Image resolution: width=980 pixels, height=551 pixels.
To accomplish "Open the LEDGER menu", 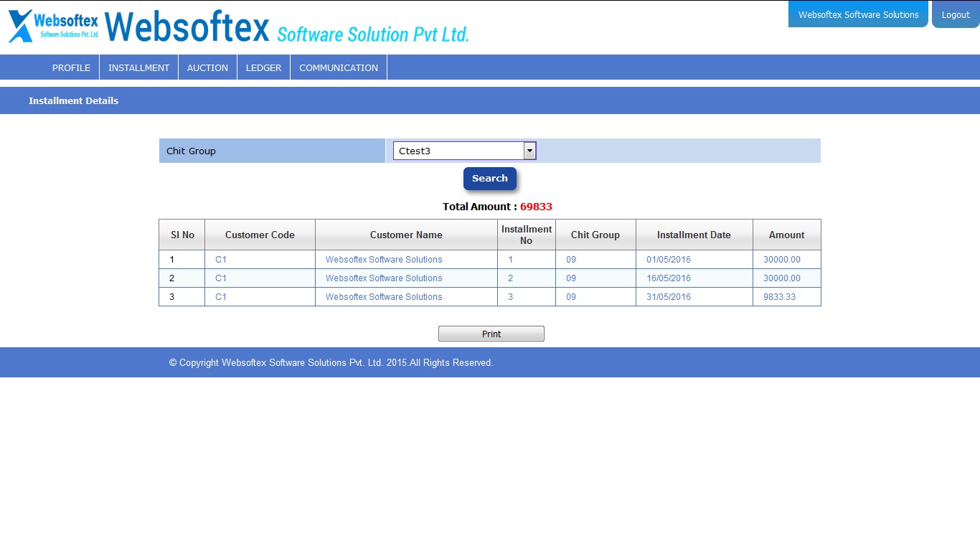I will point(263,67).
